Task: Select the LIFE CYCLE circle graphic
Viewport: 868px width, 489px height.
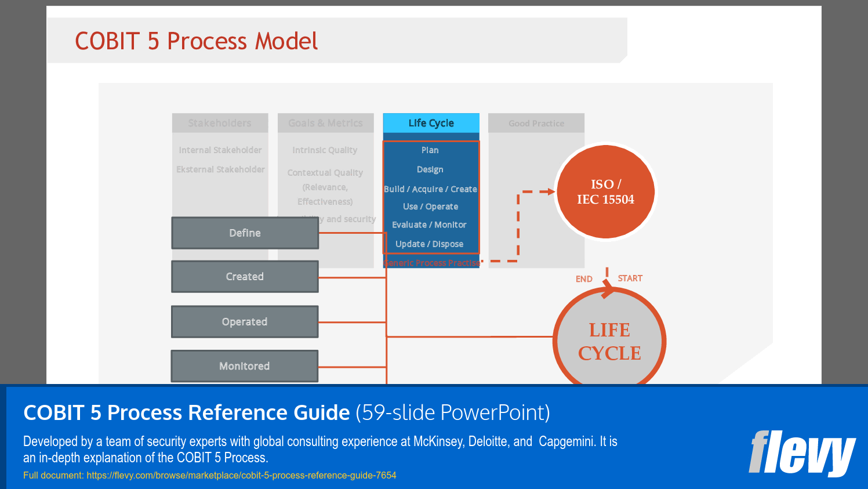Action: (x=609, y=342)
